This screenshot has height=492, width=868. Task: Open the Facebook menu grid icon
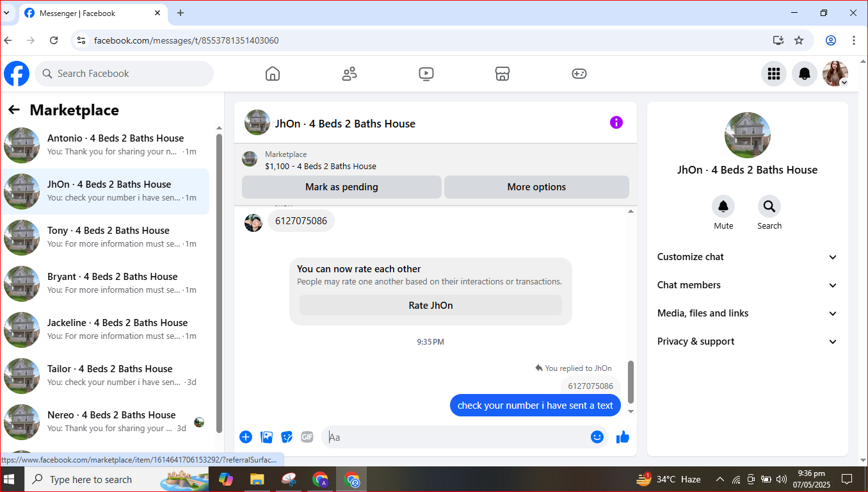(x=774, y=74)
